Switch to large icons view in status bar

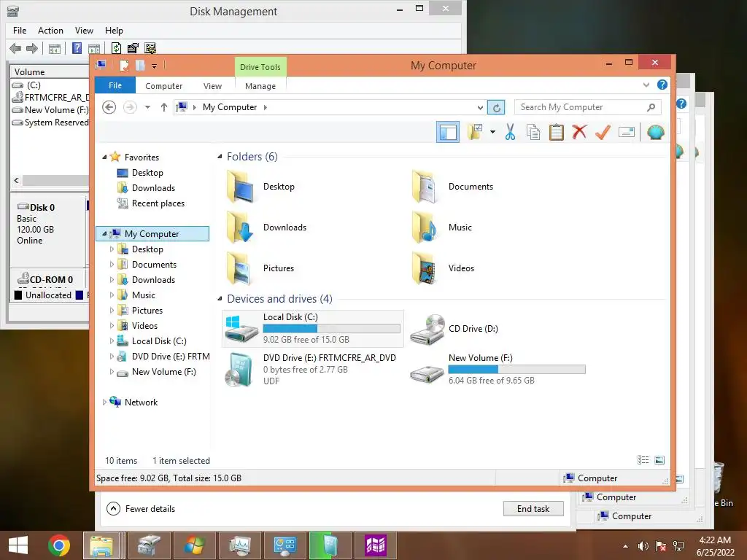[x=659, y=460]
